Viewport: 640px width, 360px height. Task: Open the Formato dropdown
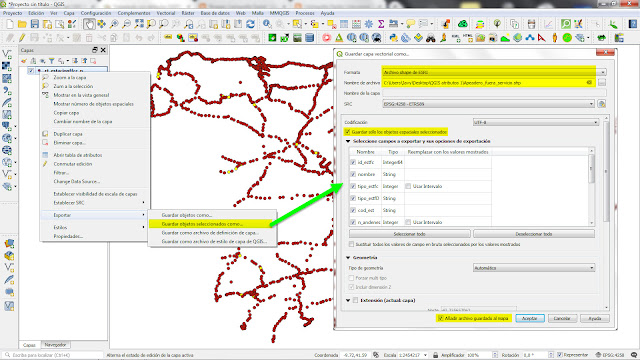494,72
